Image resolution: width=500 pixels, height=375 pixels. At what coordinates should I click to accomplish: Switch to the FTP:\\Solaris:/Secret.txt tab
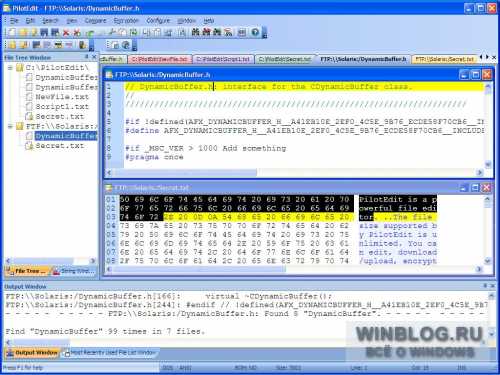coord(444,59)
